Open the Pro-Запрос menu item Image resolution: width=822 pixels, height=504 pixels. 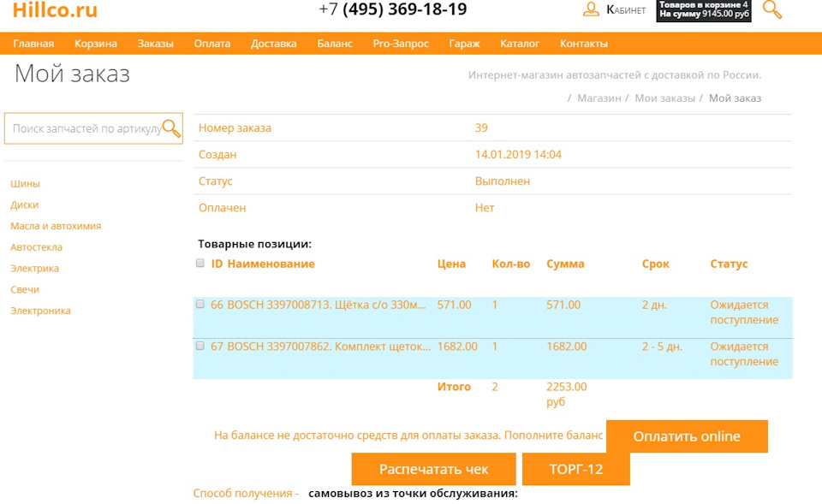tap(400, 43)
